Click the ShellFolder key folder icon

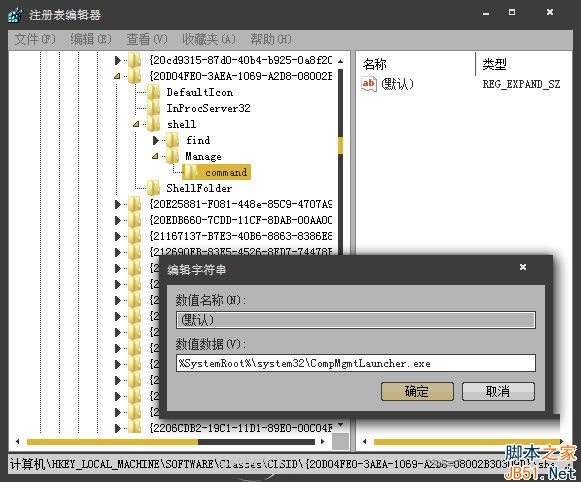153,188
